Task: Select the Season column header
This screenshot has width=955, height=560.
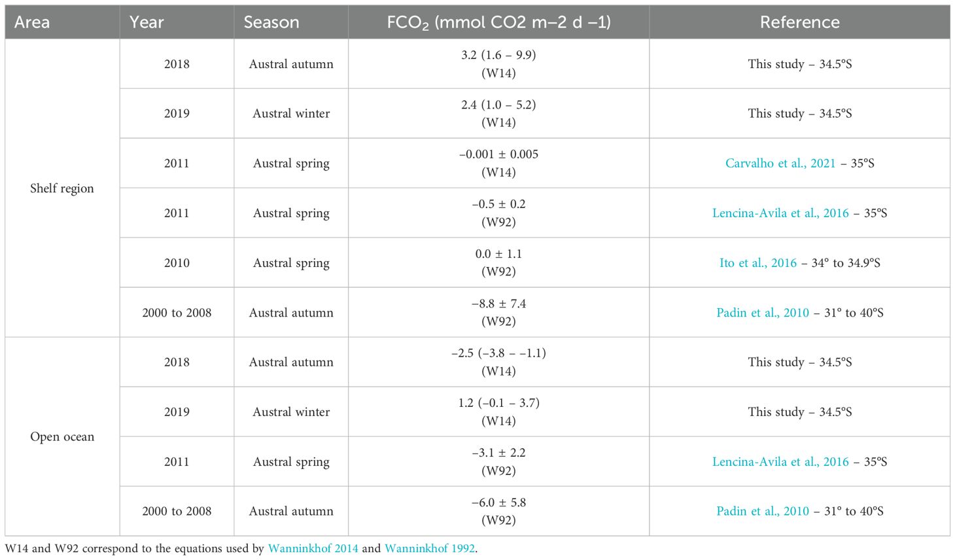Action: point(271,22)
